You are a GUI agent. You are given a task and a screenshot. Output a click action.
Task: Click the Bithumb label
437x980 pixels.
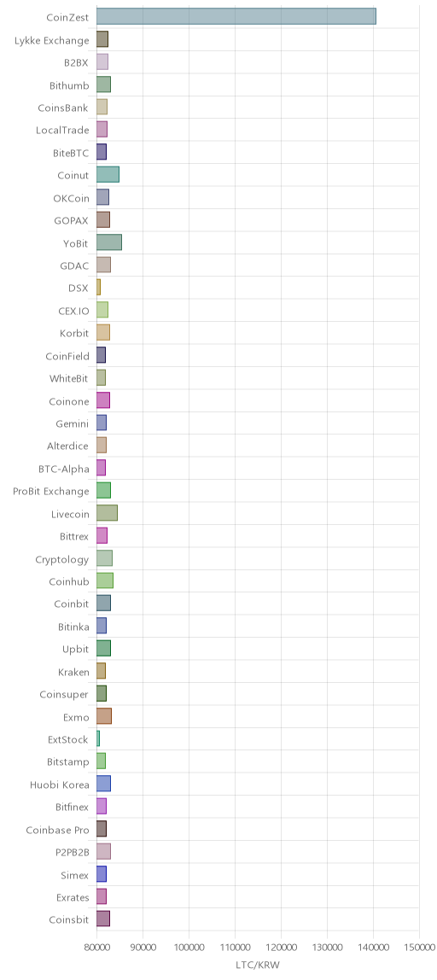(x=69, y=85)
